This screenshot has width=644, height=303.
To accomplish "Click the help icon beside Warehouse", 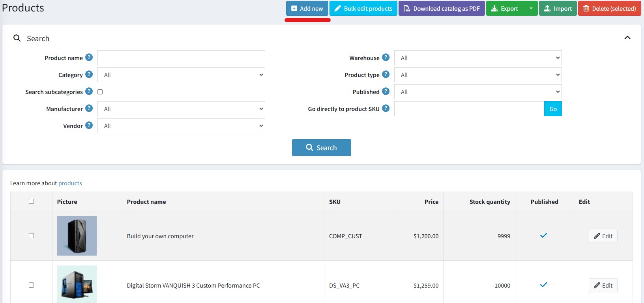I will pos(386,58).
